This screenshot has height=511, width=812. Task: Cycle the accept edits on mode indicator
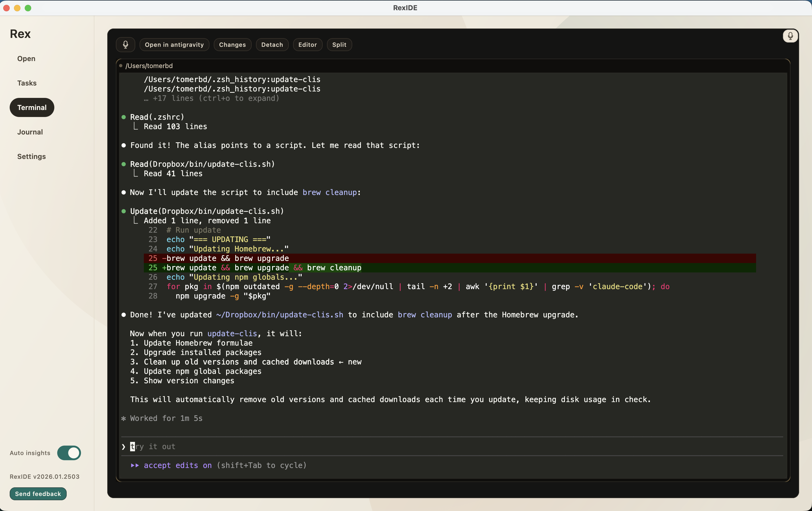pos(178,465)
